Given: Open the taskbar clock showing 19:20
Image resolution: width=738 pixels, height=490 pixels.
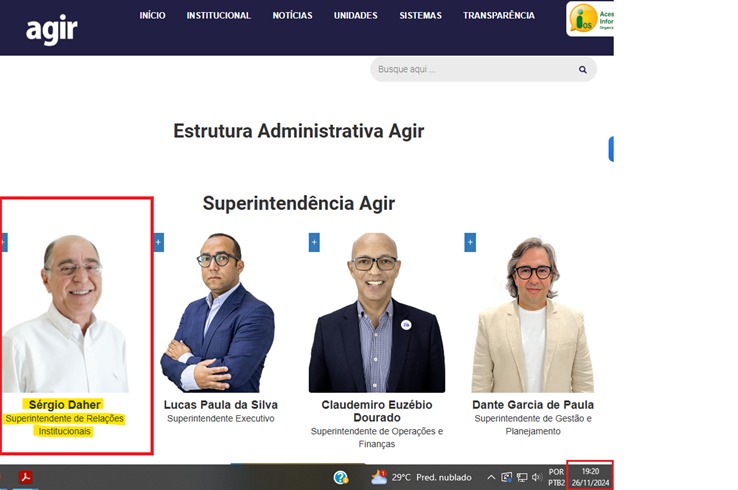Looking at the screenshot, I should (x=589, y=476).
